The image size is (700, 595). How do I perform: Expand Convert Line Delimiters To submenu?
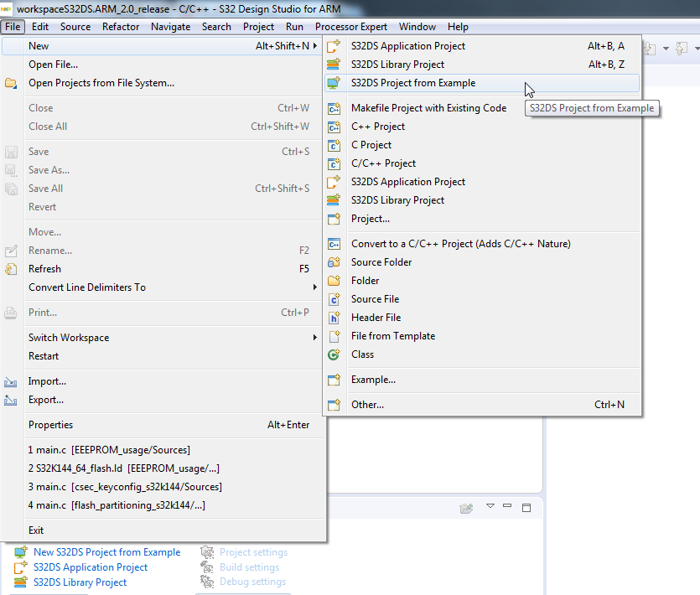coord(315,287)
